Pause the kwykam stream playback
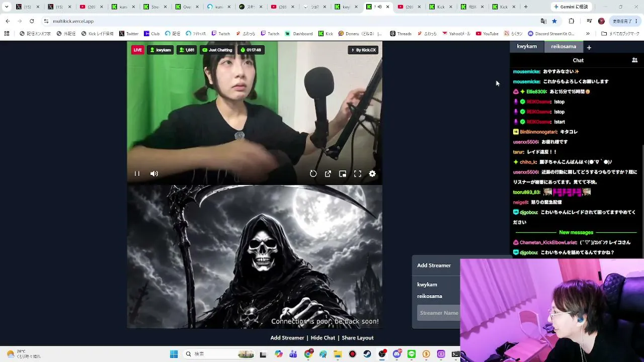 click(x=137, y=173)
